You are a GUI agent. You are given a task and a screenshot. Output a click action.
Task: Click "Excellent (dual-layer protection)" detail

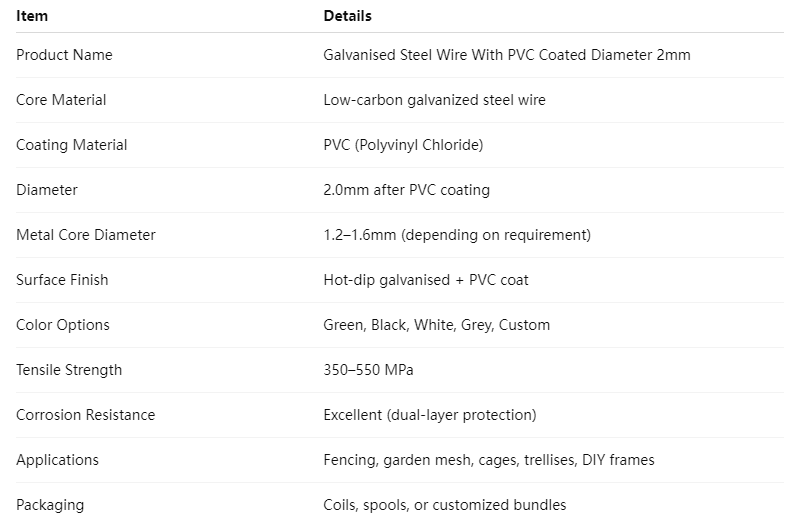click(x=430, y=415)
